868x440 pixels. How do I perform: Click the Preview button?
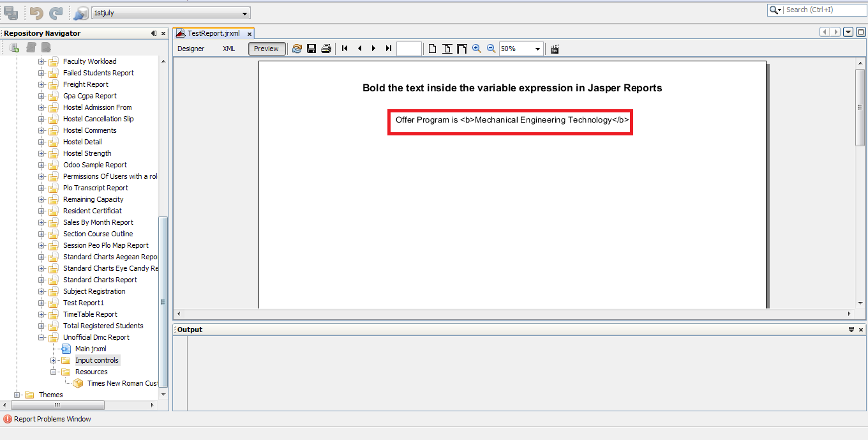coord(266,48)
